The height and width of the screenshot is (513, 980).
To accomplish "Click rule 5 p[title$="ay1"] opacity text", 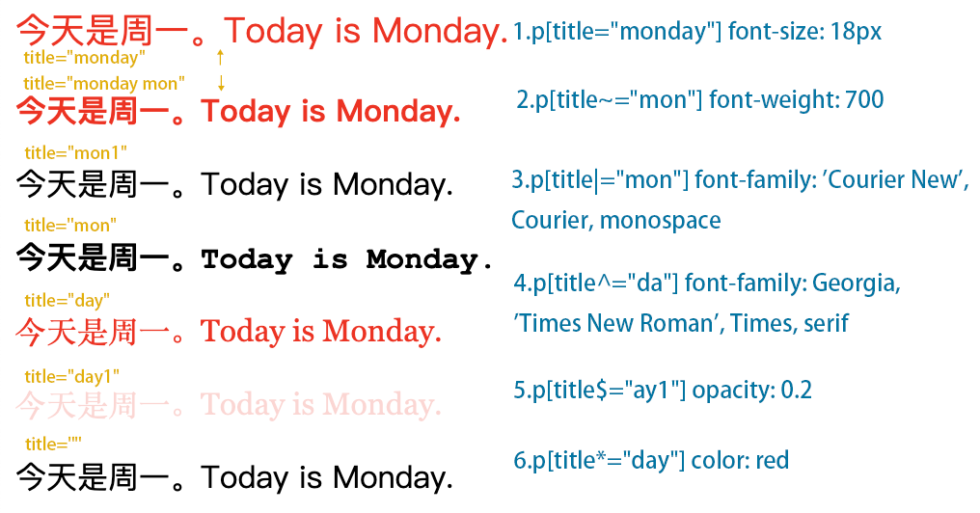I will 663,391.
